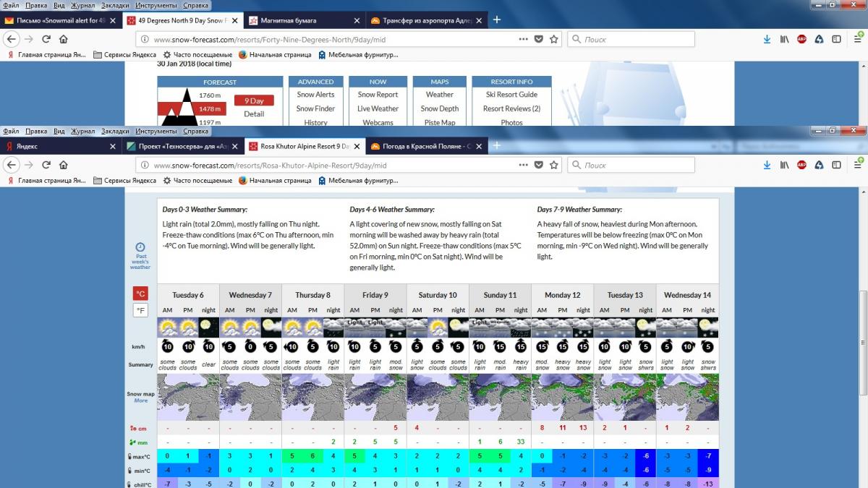Open home page in 49 Degrees North window

point(64,39)
